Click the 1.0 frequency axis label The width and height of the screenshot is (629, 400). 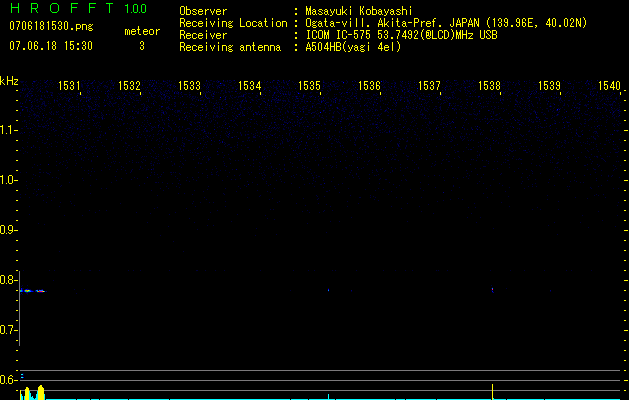(x=8, y=180)
